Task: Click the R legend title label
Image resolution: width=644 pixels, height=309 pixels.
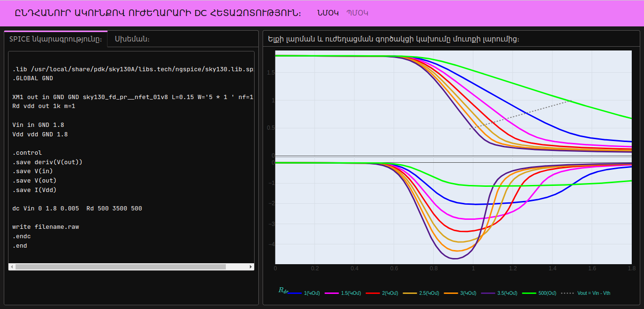Action: (283, 291)
